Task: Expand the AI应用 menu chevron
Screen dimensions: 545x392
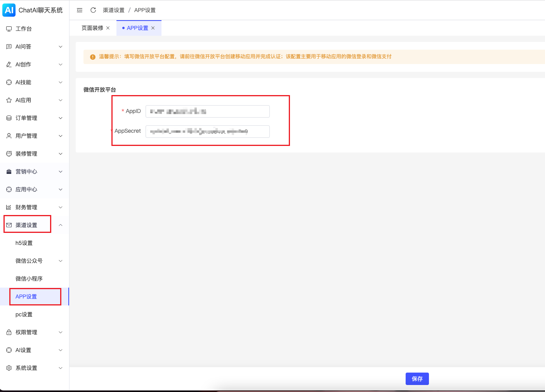Action: click(61, 100)
